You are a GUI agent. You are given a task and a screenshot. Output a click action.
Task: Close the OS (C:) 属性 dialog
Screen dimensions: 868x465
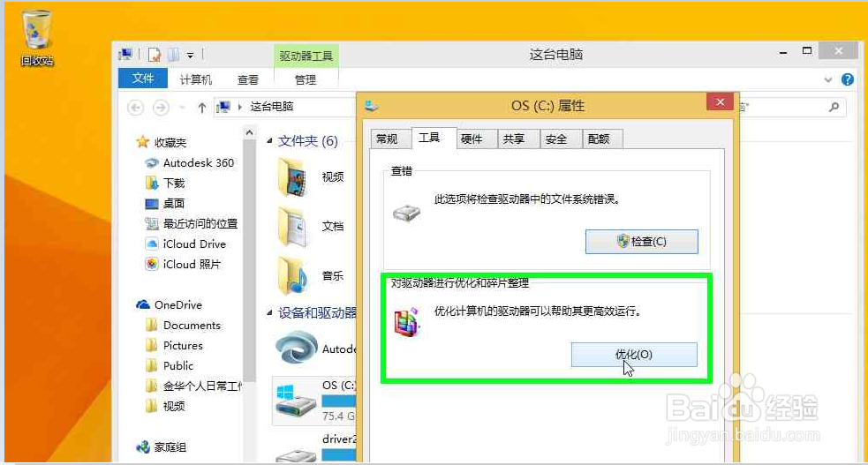(x=721, y=102)
